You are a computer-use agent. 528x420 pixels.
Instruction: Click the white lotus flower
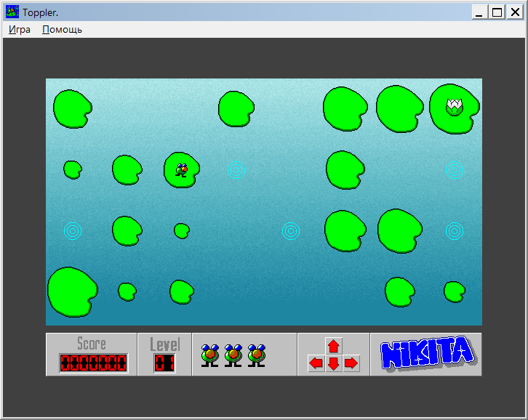(455, 107)
